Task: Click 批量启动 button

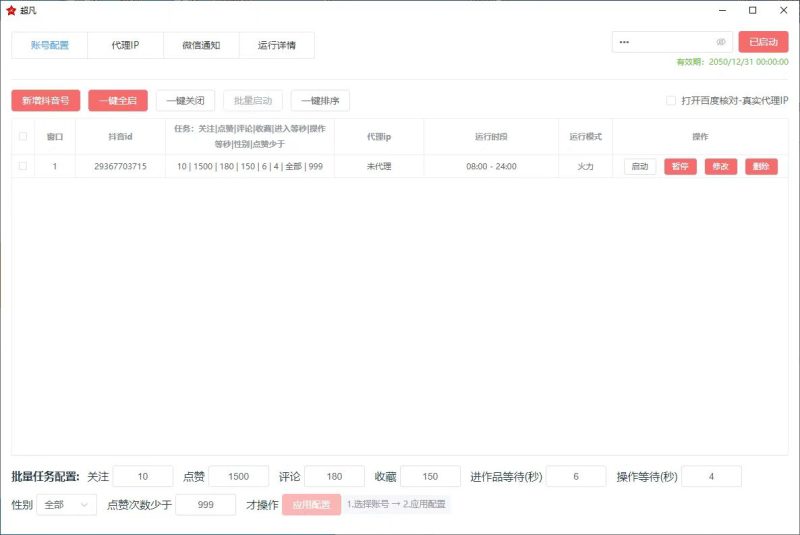Action: [253, 100]
